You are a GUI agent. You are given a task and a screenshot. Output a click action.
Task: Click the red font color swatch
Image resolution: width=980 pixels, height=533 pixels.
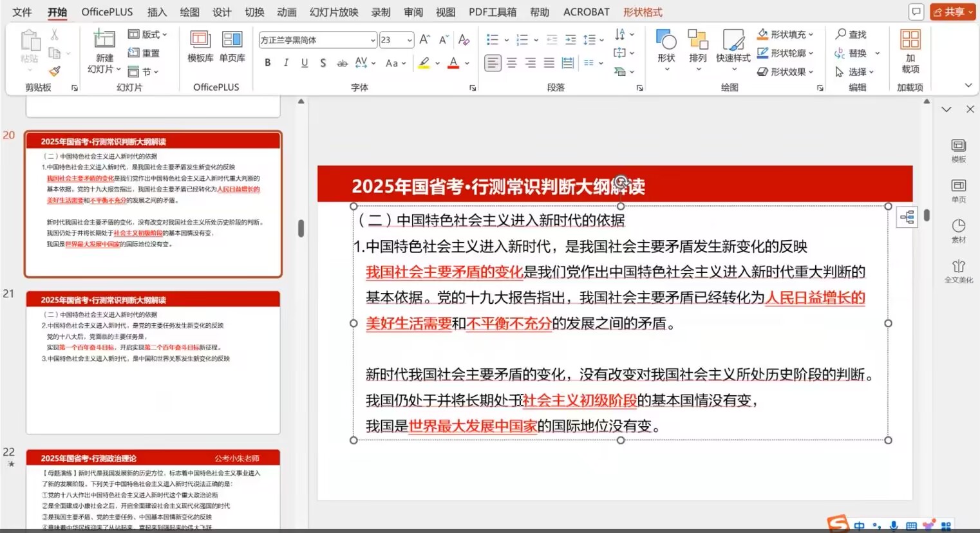453,62
